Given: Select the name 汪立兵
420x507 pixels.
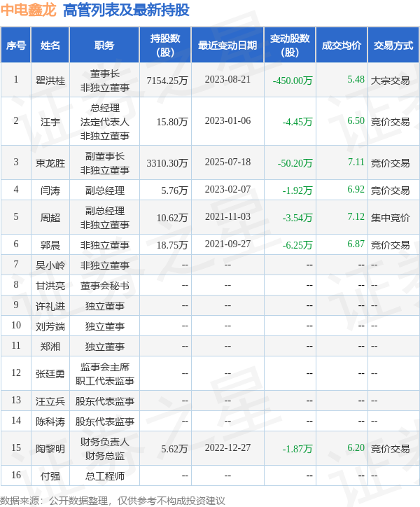Looking at the screenshot, I should click(x=50, y=401).
